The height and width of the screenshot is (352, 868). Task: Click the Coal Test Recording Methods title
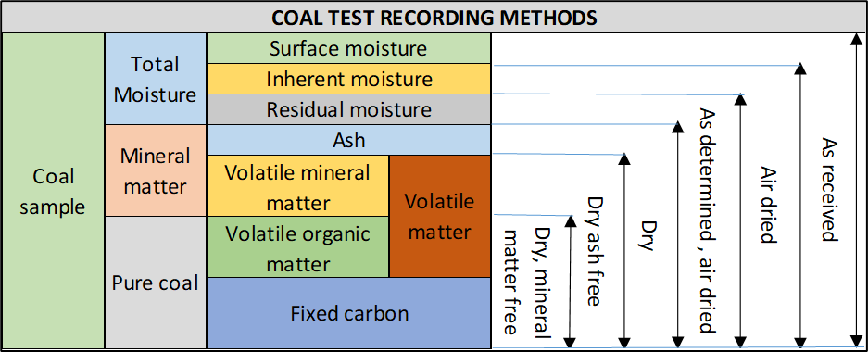click(434, 18)
